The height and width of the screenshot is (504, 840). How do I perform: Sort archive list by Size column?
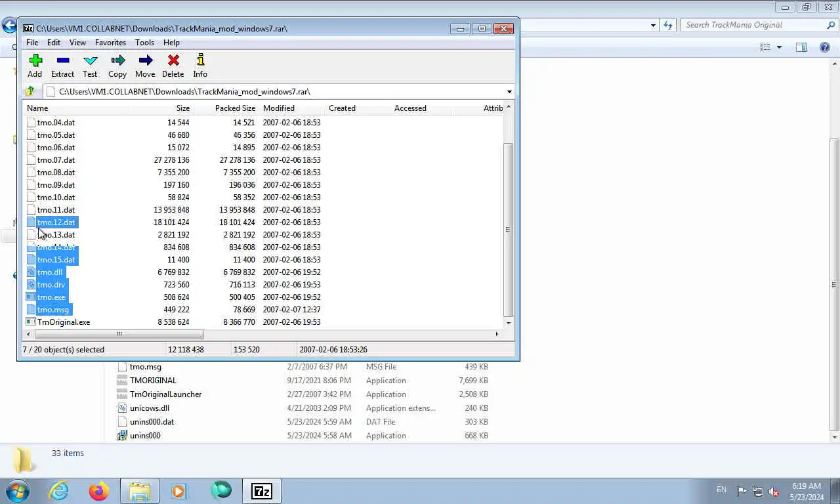(x=160, y=108)
